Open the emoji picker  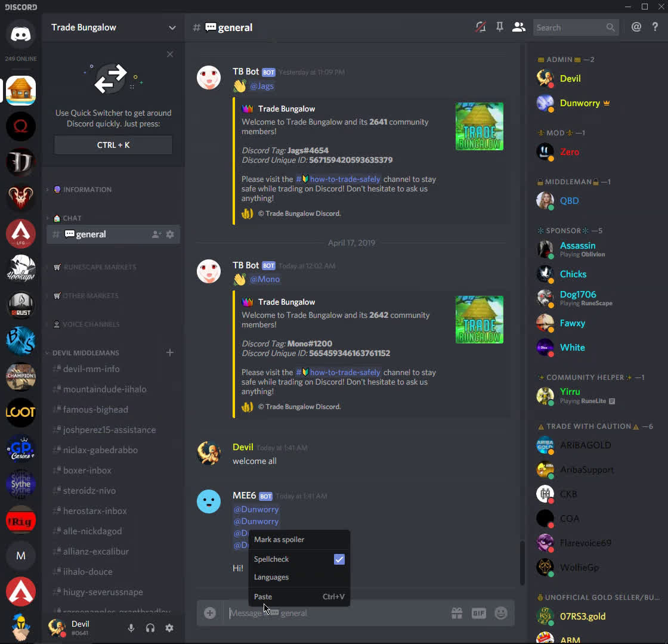pos(501,613)
